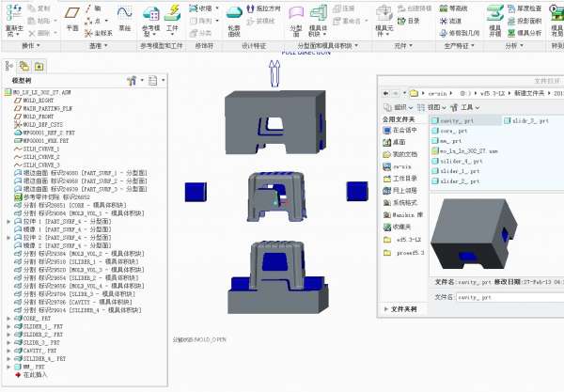The height and width of the screenshot is (392, 564).
Task: Select MOLD_DEF_CSYS in the model tree
Action: 39,124
